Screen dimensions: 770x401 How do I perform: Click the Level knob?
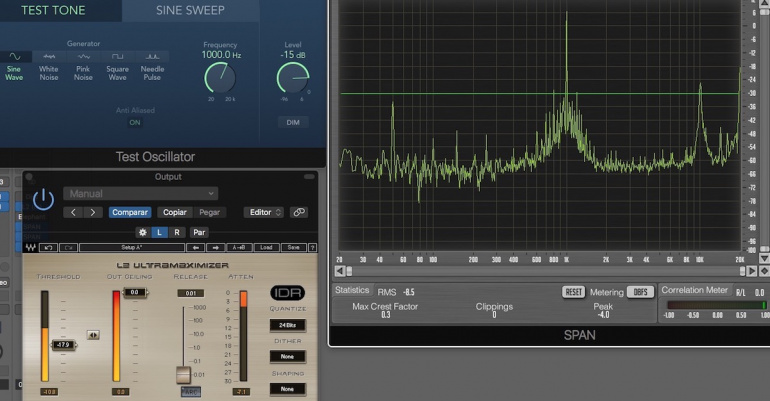coord(293,78)
